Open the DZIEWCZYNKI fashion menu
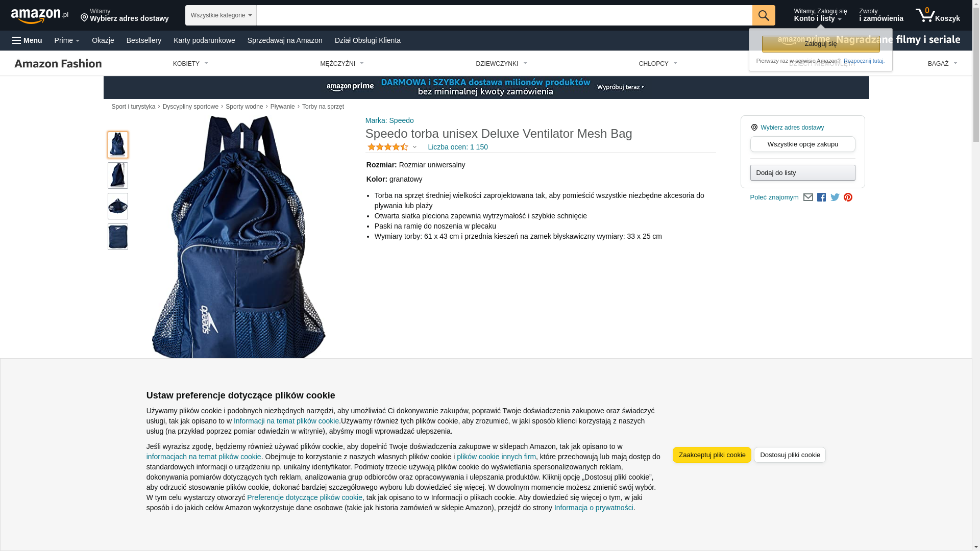 click(501, 64)
